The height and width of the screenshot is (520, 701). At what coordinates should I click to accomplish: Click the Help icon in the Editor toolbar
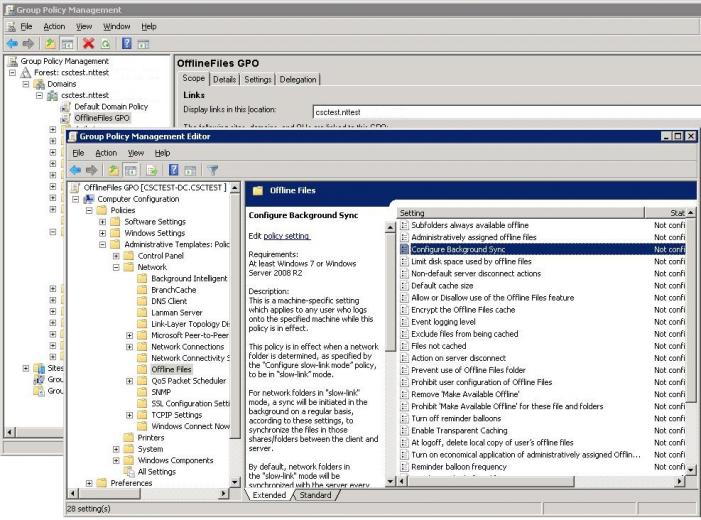[173, 170]
